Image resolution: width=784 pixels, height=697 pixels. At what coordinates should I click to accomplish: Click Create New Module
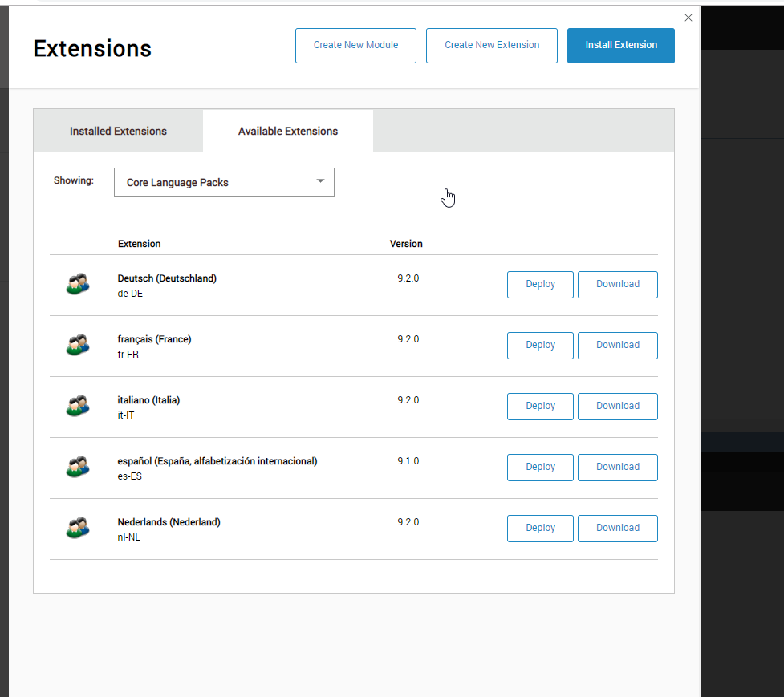[x=355, y=45]
